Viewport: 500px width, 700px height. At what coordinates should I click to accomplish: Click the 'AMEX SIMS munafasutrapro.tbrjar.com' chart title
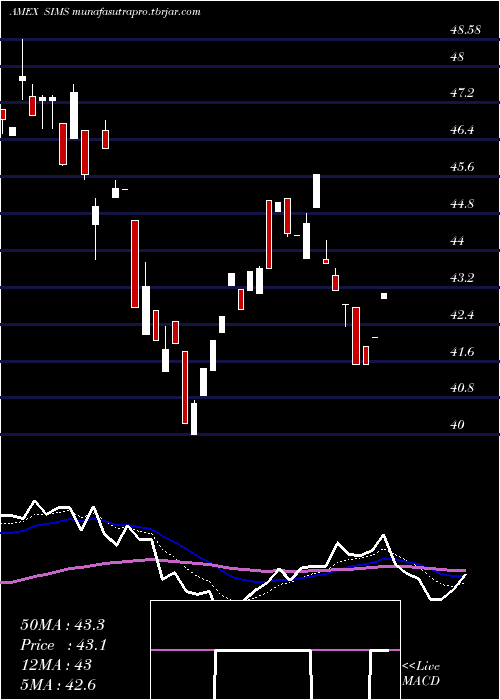pyautogui.click(x=104, y=12)
